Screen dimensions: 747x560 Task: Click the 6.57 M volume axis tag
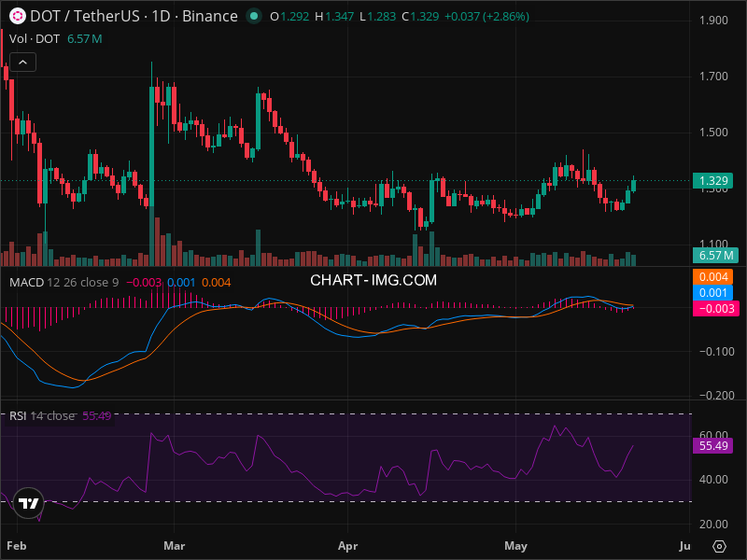(715, 255)
